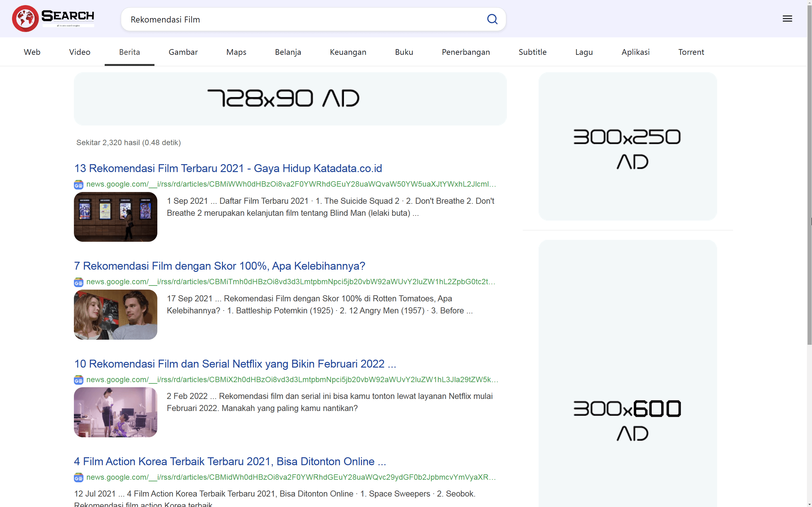Select the Torrent tab
The width and height of the screenshot is (812, 507).
[691, 52]
